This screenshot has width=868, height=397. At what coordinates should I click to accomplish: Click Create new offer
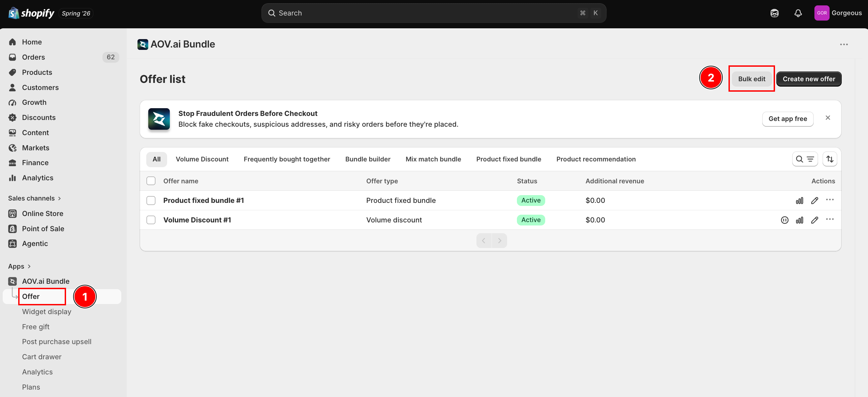tap(809, 79)
